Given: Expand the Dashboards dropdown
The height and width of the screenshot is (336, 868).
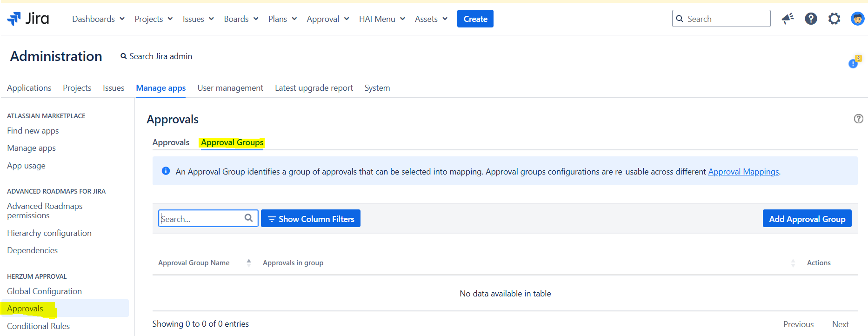Looking at the screenshot, I should pos(98,19).
